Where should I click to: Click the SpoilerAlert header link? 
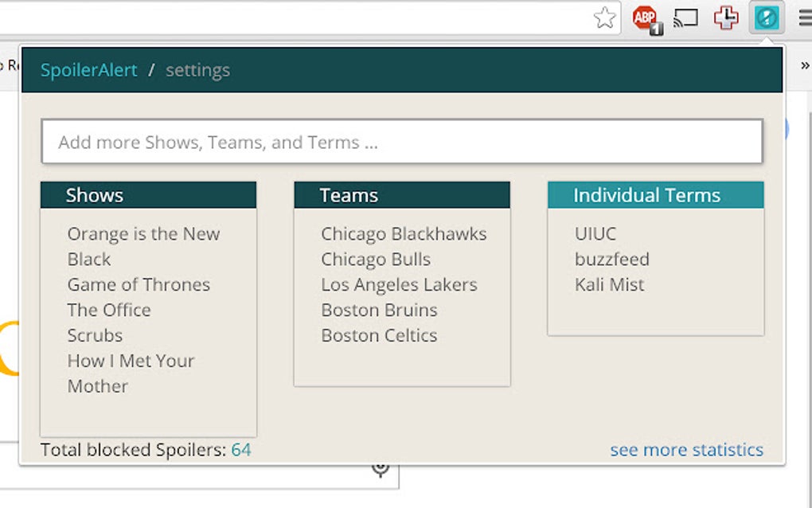[x=89, y=70]
